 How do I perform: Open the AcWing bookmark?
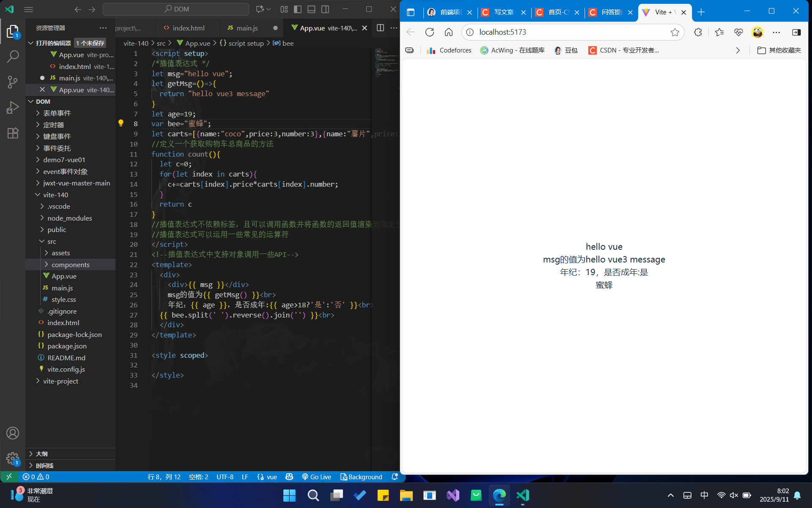pos(512,50)
